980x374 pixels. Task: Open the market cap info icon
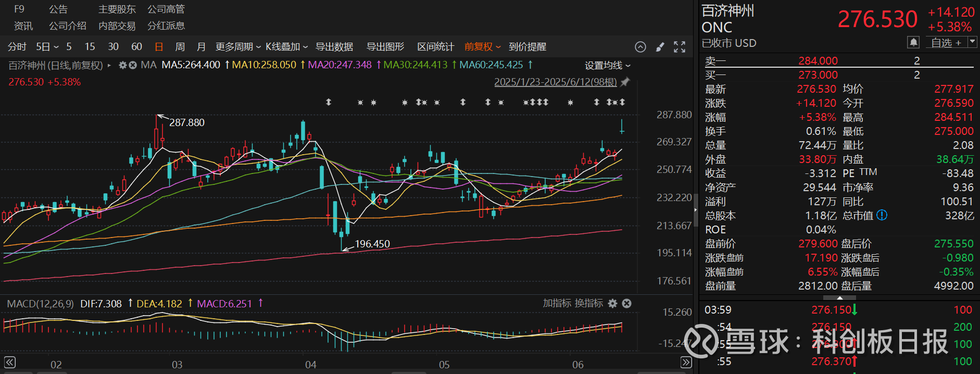click(x=882, y=215)
